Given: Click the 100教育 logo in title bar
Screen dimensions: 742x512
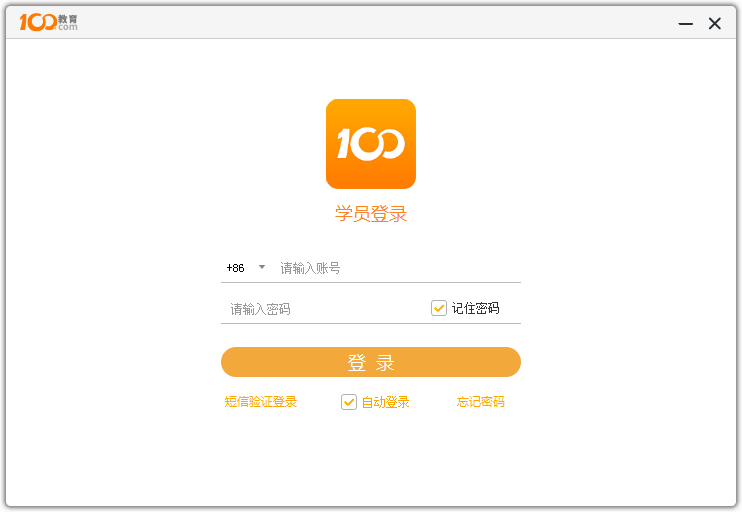Looking at the screenshot, I should point(48,22).
